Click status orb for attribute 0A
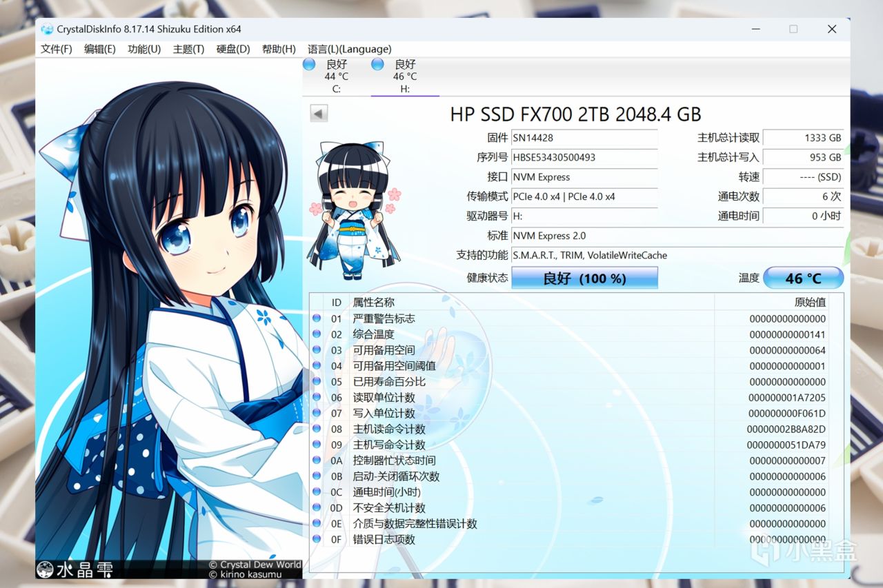Viewport: 883px width, 588px height. tap(317, 460)
